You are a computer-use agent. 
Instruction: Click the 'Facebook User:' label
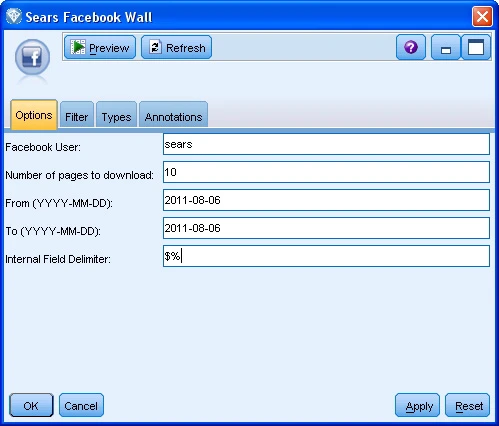tap(43, 147)
